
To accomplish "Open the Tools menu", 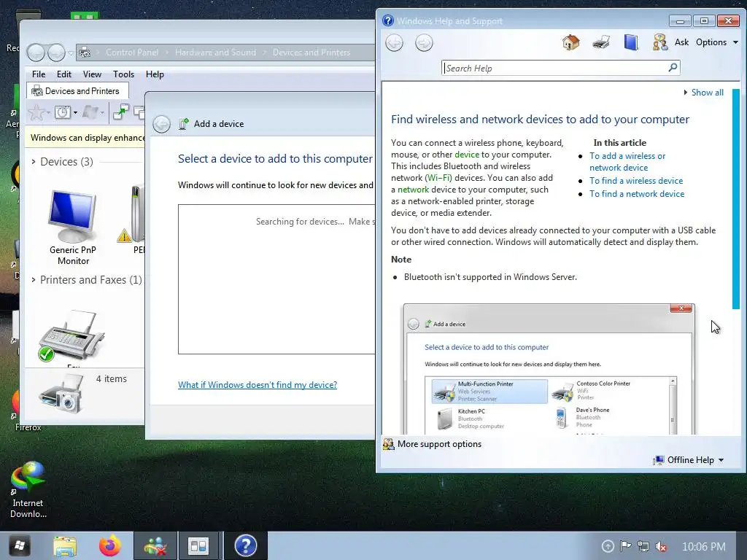I will [x=123, y=74].
